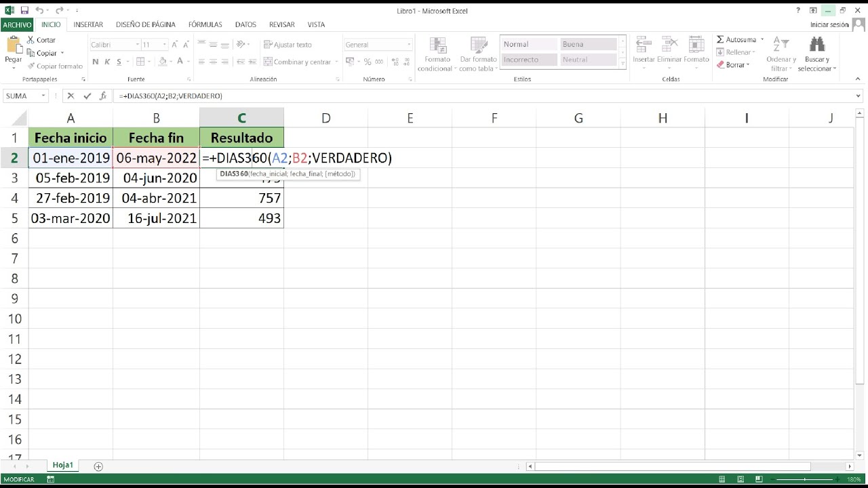The image size is (868, 488).
Task: Toggle Ajustar texto wrap option
Action: [x=288, y=45]
